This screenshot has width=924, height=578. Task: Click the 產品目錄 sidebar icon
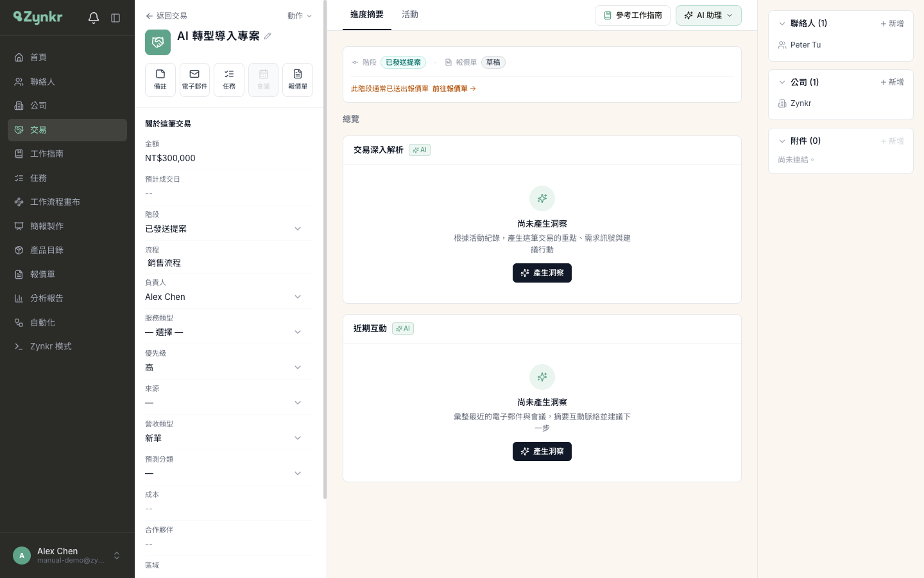[19, 250]
